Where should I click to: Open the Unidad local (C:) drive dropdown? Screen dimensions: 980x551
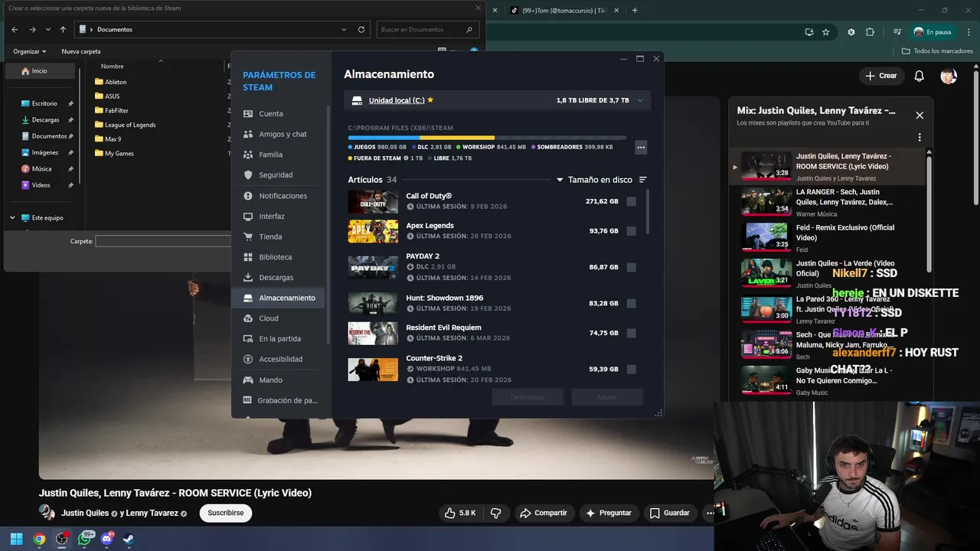[498, 100]
